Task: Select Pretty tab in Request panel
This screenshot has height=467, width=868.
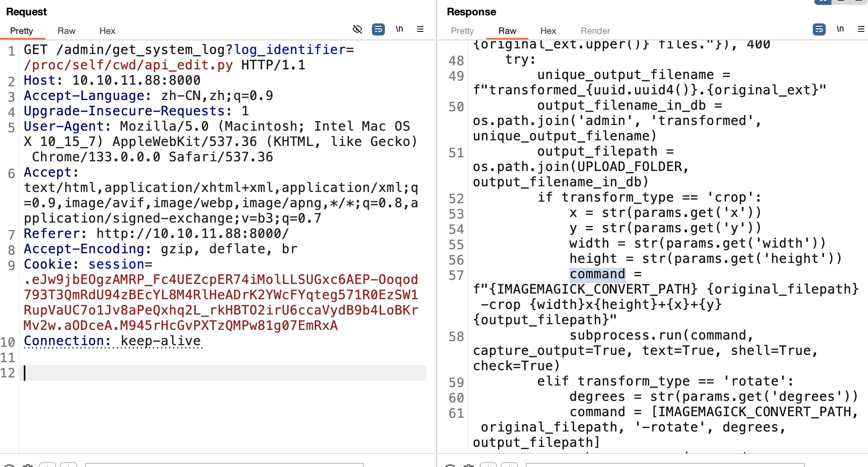Action: 21,31
